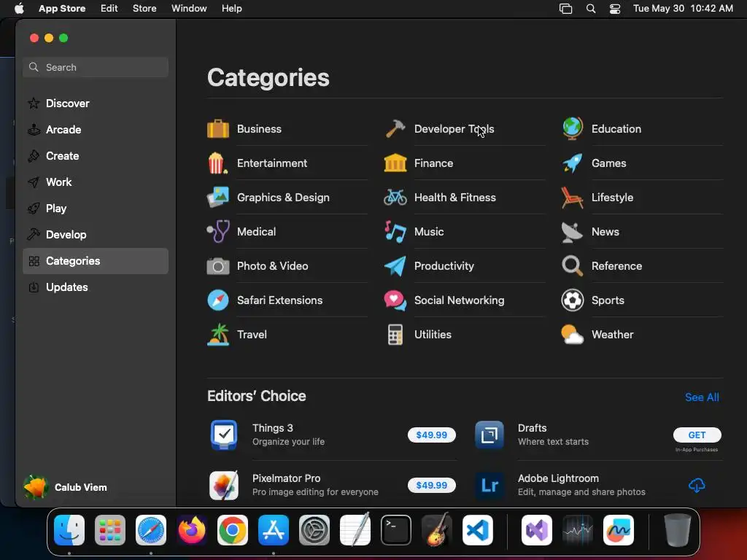Get the Drafts app
This screenshot has height=560, width=747.
[697, 435]
